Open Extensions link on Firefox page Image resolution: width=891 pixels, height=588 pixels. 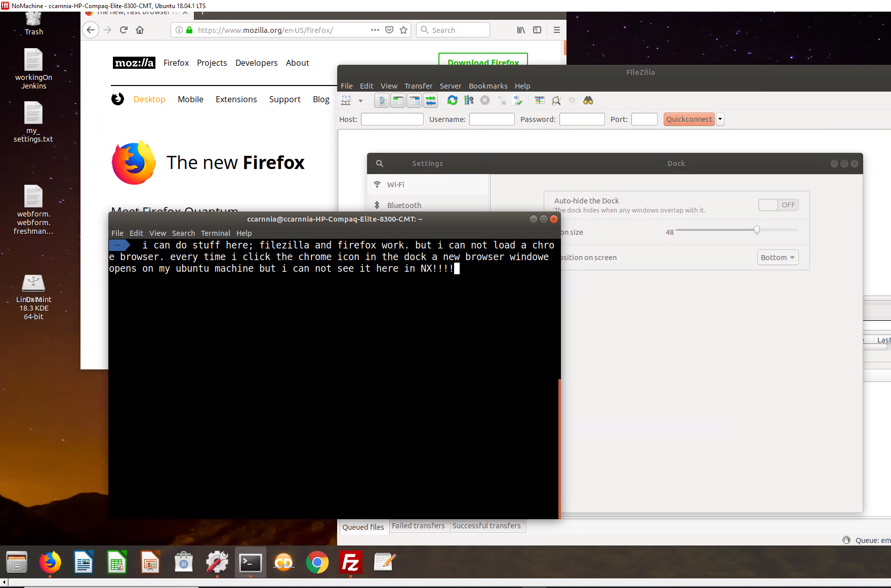coord(236,99)
